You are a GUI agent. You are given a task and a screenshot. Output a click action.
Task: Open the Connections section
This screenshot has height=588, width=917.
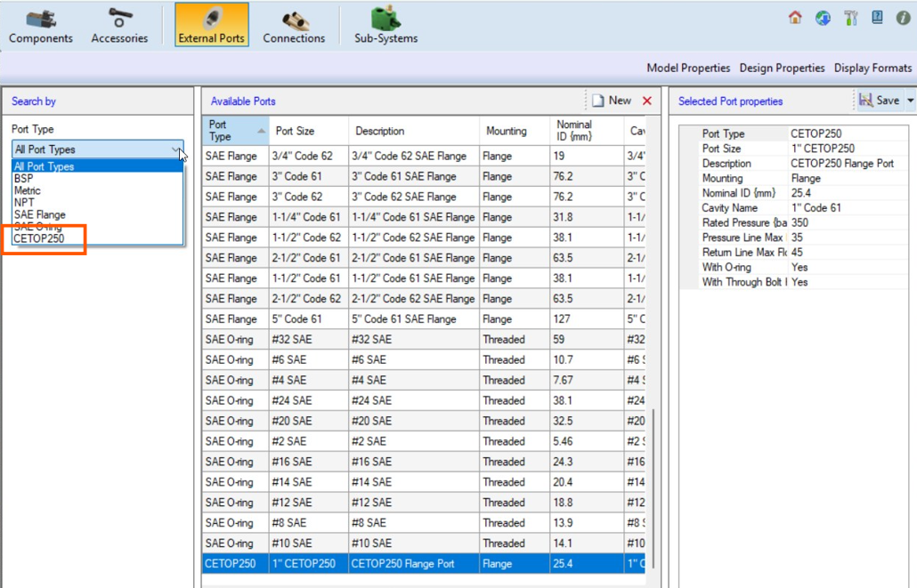click(x=294, y=26)
